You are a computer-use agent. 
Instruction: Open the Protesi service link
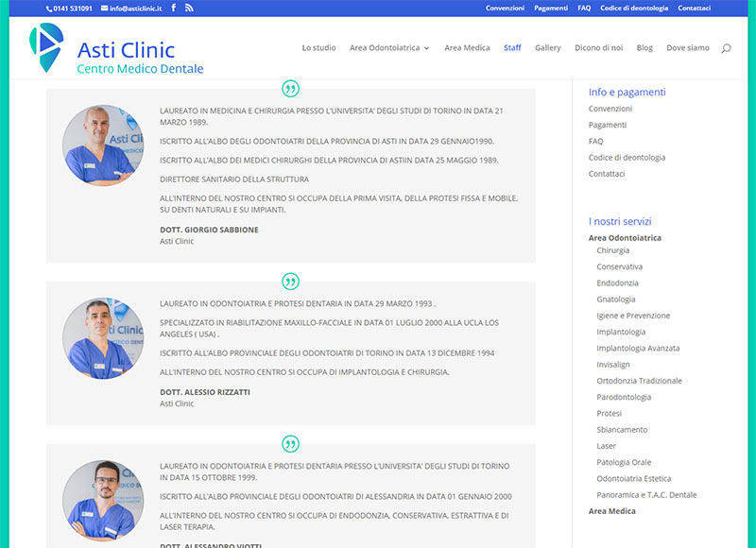click(609, 414)
